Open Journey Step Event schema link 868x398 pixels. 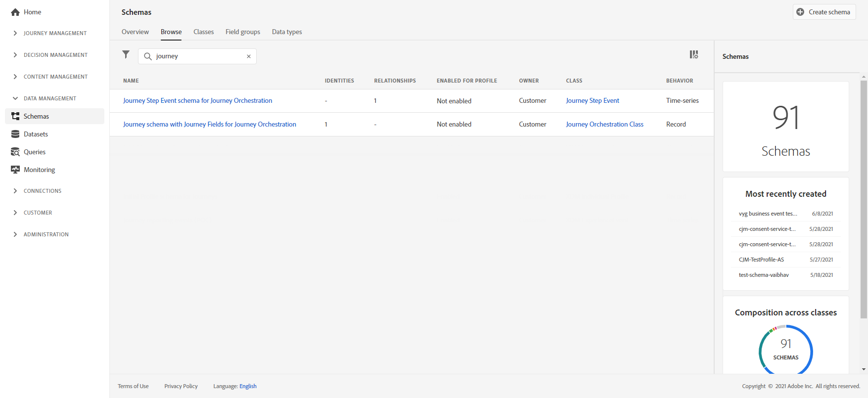pyautogui.click(x=197, y=100)
